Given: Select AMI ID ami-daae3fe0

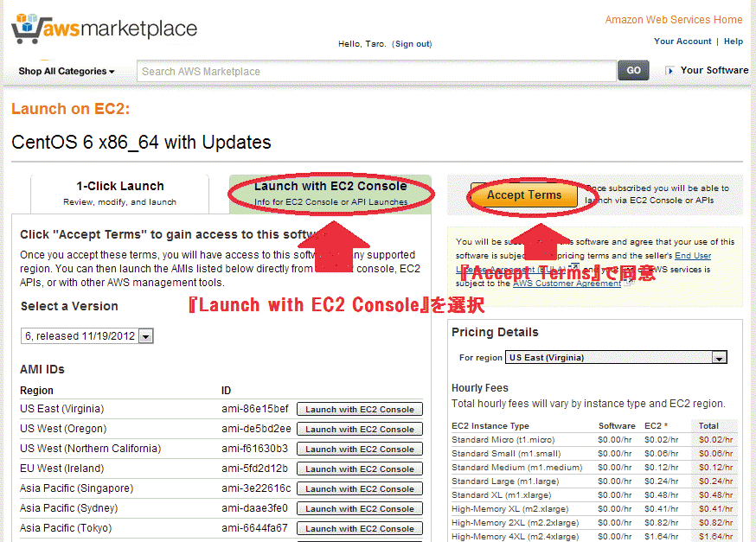Looking at the screenshot, I should pyautogui.click(x=254, y=508).
